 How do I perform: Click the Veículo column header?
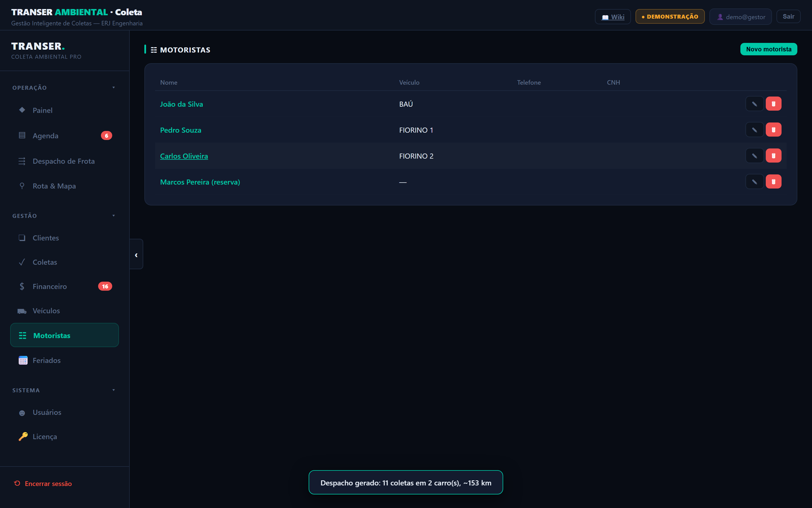pos(409,82)
